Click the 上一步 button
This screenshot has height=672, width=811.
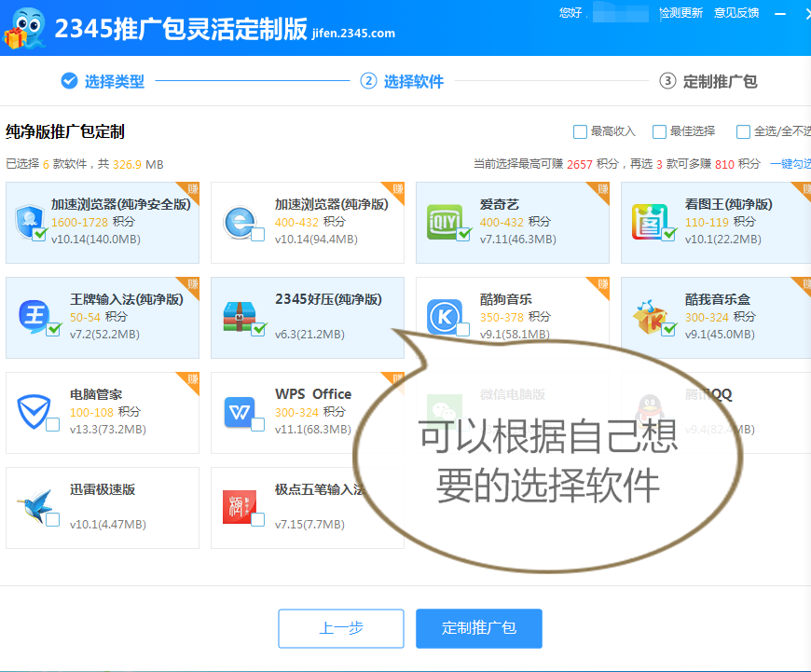341,628
